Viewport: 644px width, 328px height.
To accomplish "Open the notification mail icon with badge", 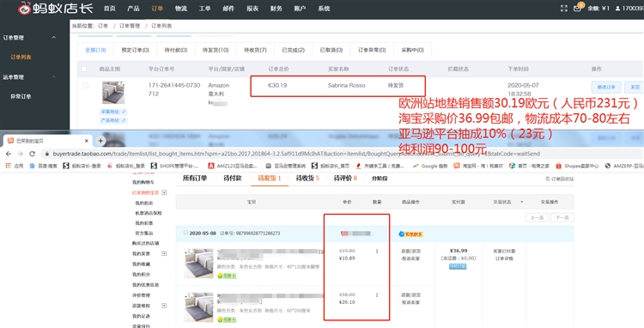I will pos(578,8).
